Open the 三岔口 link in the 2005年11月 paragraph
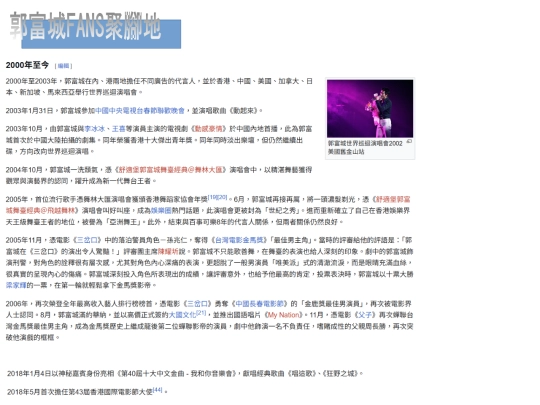Screen dimensions: 540x405 [x=87, y=240]
